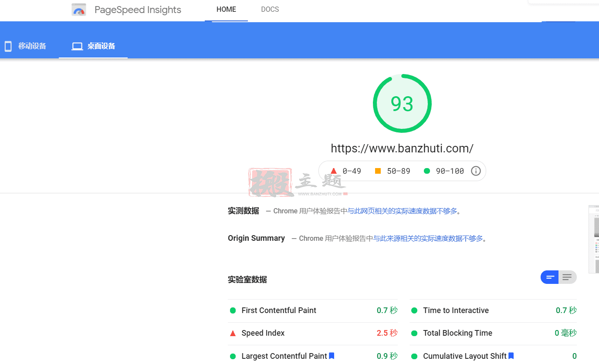Image resolution: width=599 pixels, height=364 pixels.
Task: Click the Largest Contentful Paint metric label
Action: click(x=284, y=356)
